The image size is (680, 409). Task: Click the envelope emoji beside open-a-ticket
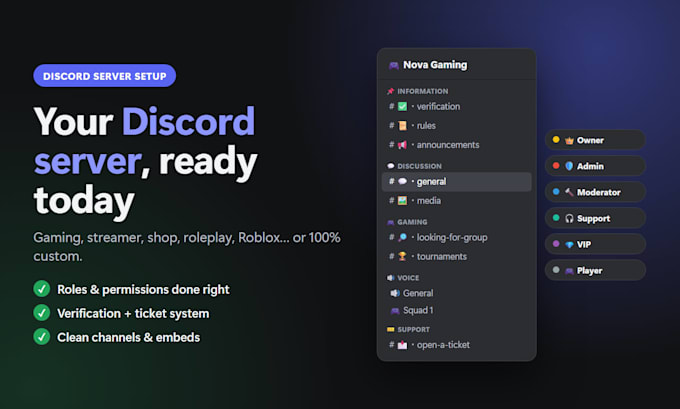pyautogui.click(x=402, y=345)
